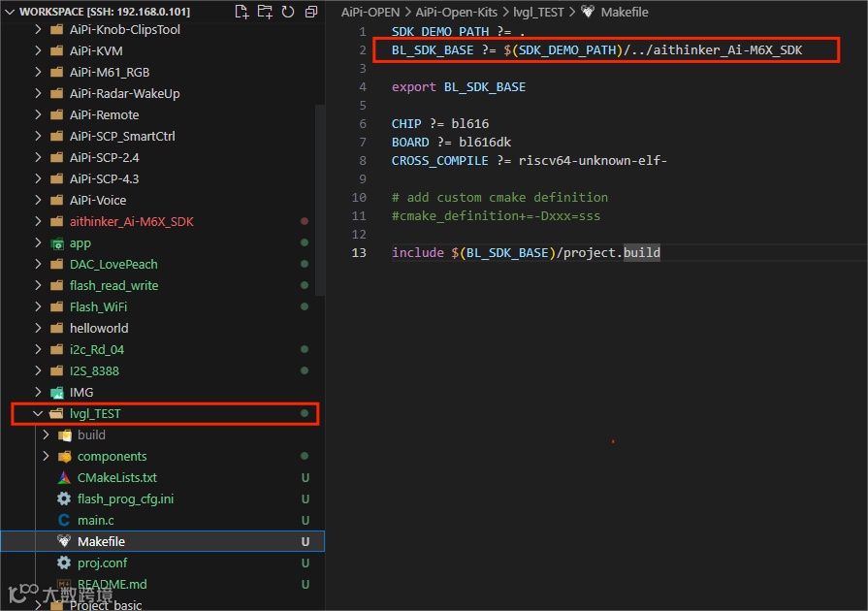
Task: Select the Flash_WiFi folder
Action: click(x=162, y=306)
